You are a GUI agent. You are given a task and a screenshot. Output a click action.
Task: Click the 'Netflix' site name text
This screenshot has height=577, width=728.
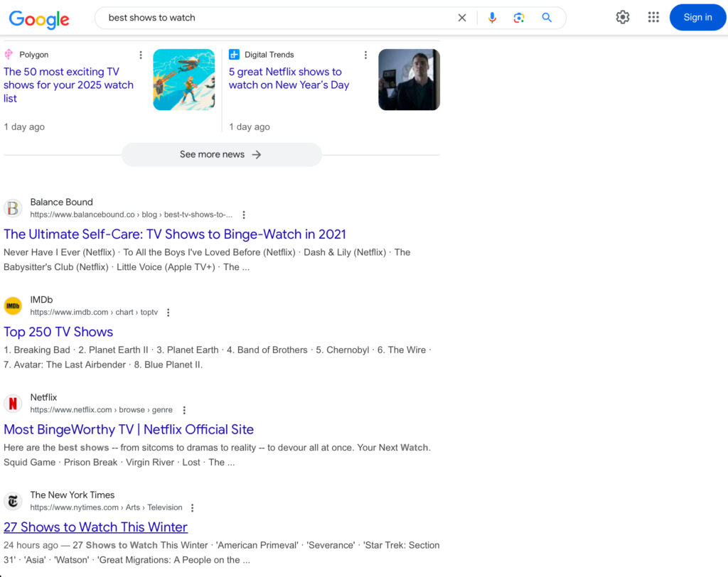(x=43, y=397)
